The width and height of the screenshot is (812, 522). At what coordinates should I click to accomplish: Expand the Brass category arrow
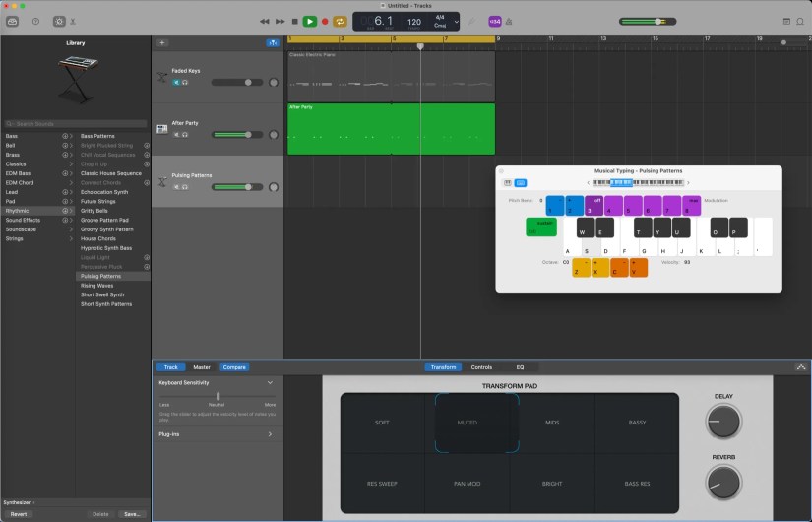[71, 155]
